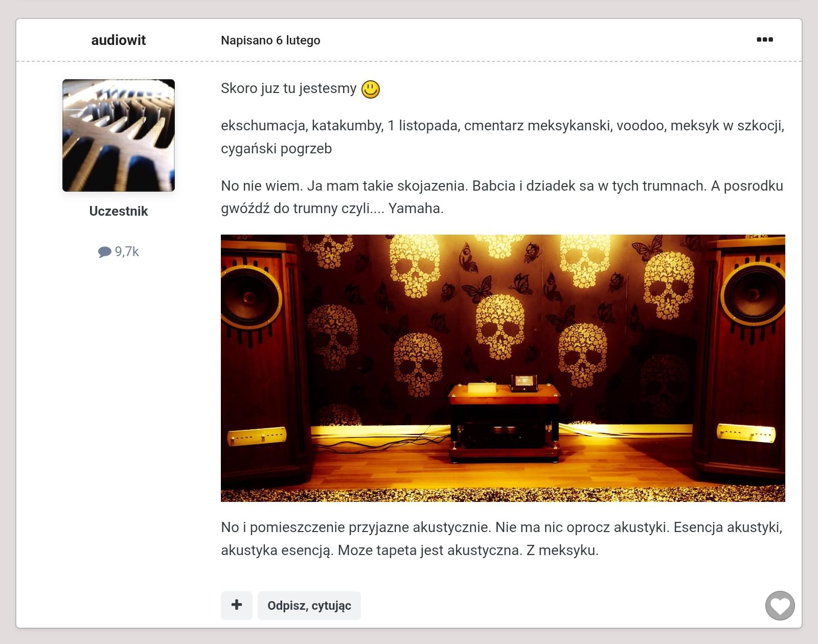This screenshot has height=644, width=818.
Task: Open audiowit's profile from the username
Action: click(118, 40)
